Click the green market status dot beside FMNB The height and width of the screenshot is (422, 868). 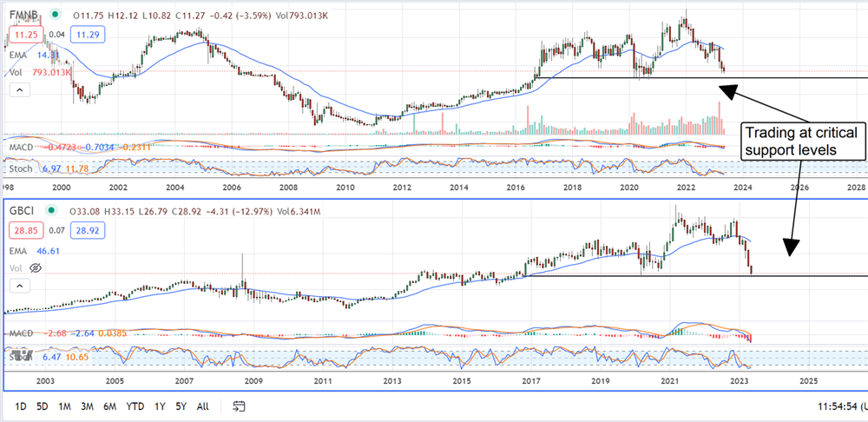pos(56,13)
